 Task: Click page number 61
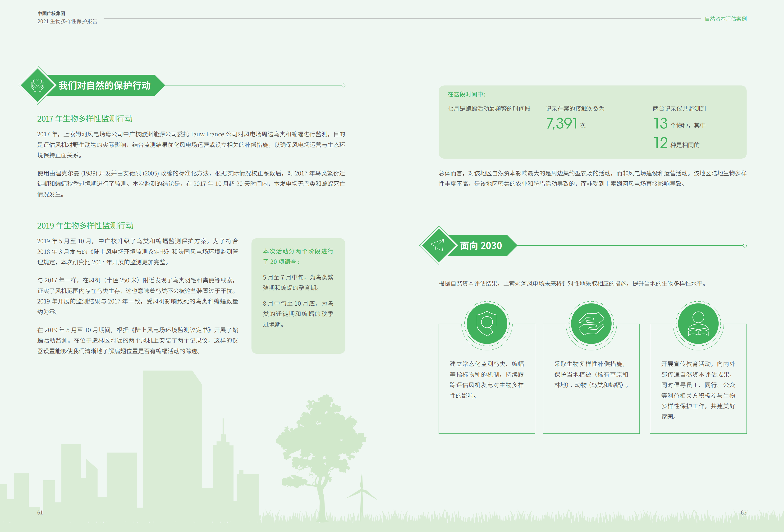pyautogui.click(x=40, y=512)
